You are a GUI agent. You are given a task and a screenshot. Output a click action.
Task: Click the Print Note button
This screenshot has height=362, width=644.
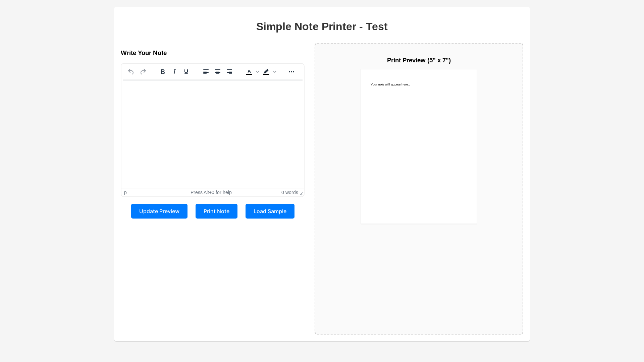pos(216,211)
